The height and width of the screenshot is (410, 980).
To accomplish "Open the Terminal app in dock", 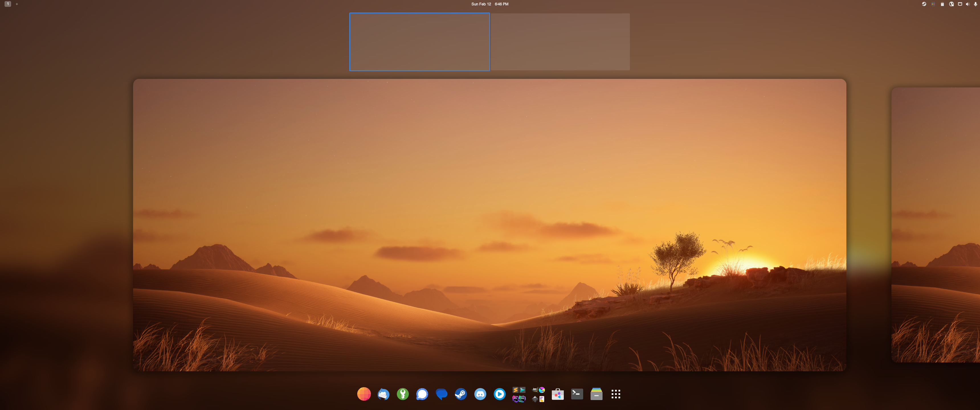I will 577,394.
